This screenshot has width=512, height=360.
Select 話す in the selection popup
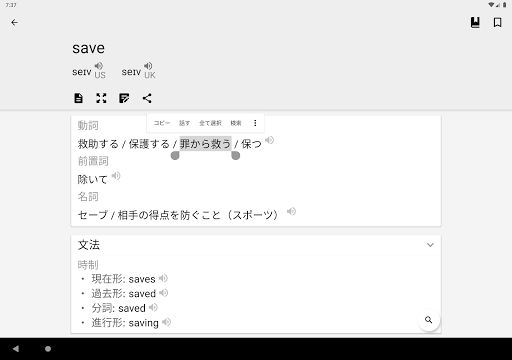[184, 123]
